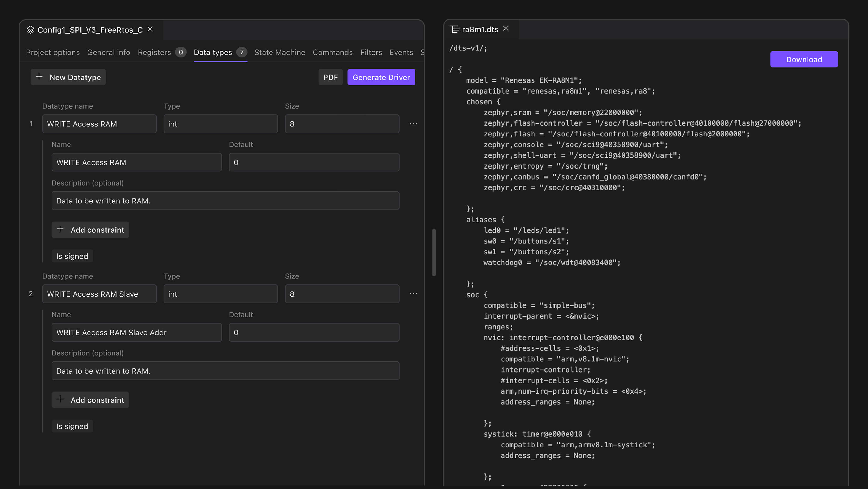This screenshot has height=489, width=868.
Task: Open more options for WRITE Access RAM Slave
Action: (413, 294)
